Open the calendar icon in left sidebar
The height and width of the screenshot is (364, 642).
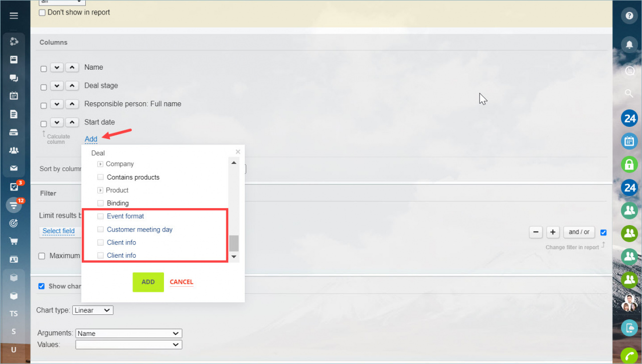(14, 96)
